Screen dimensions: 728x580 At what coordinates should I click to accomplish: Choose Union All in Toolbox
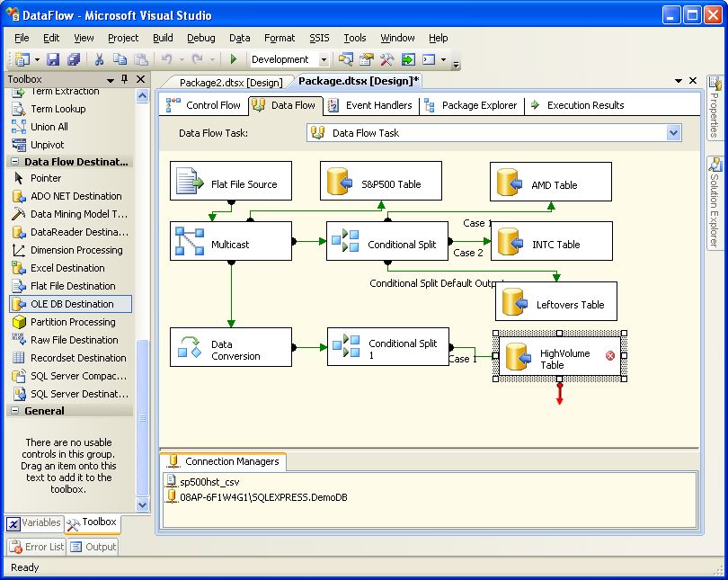pyautogui.click(x=71, y=127)
